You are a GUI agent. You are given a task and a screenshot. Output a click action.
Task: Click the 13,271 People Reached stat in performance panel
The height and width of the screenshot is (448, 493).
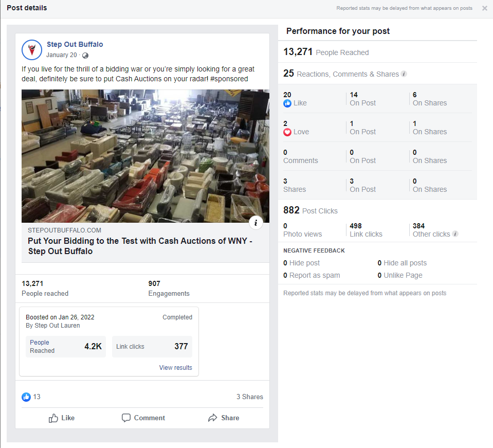(326, 52)
